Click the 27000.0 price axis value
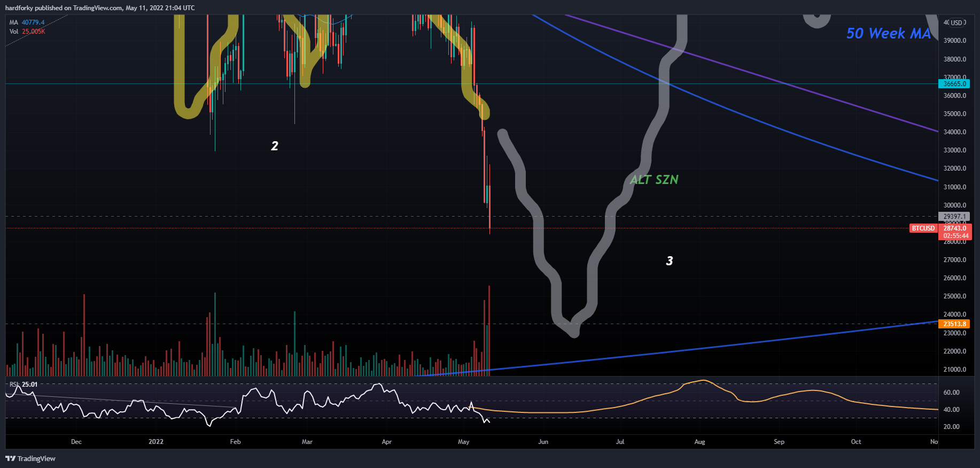This screenshot has width=980, height=468. pos(955,260)
